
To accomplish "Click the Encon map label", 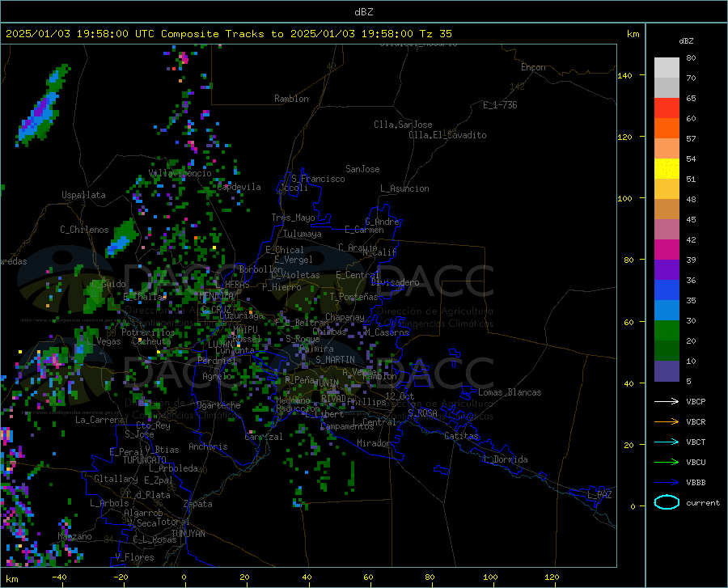I will (x=534, y=67).
